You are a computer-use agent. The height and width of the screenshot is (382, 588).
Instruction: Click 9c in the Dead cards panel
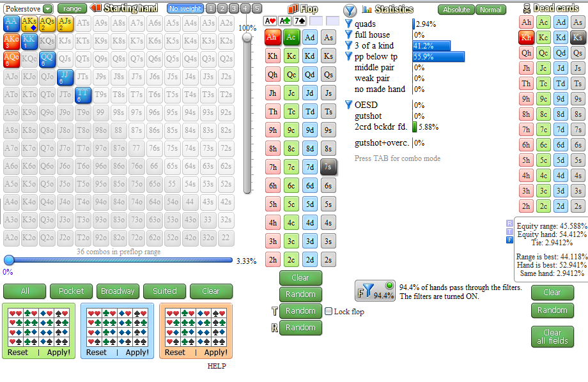(x=543, y=99)
